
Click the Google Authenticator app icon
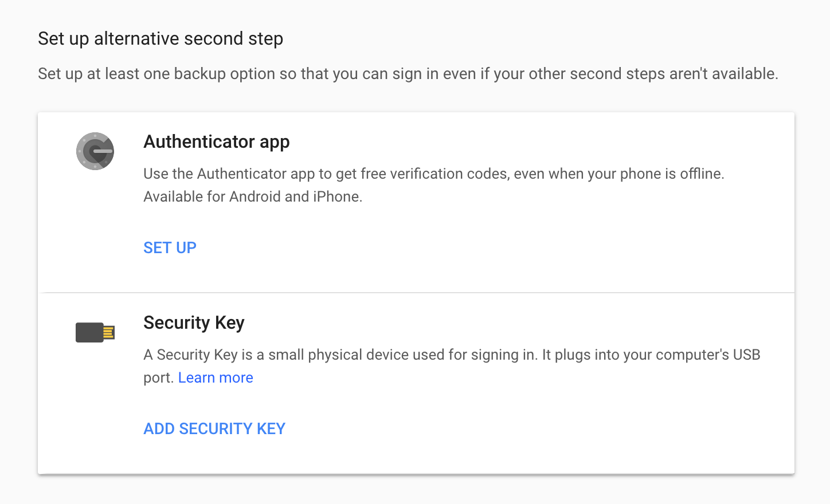pyautogui.click(x=95, y=151)
